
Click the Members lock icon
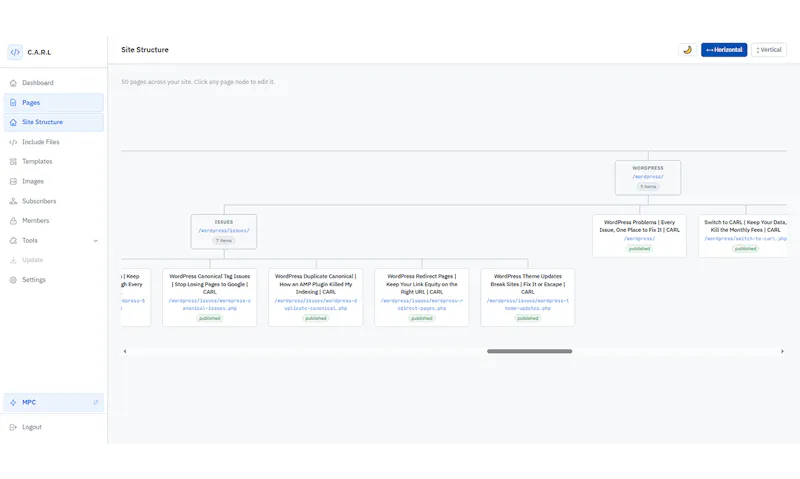coord(13,221)
